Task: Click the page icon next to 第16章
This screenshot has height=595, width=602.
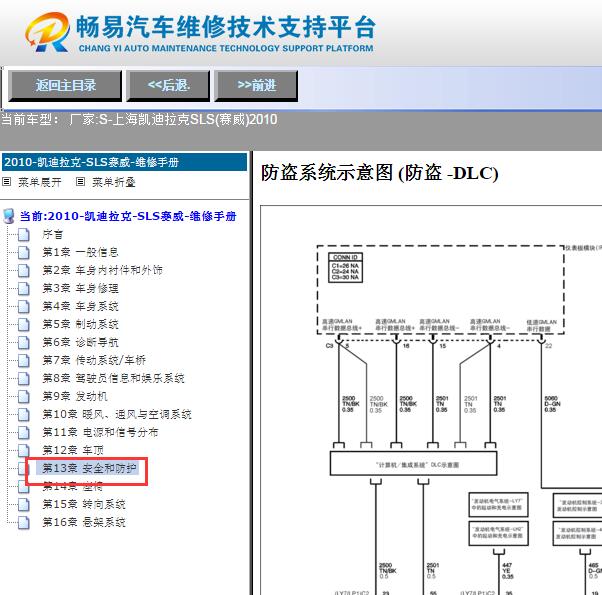Action: click(x=24, y=522)
